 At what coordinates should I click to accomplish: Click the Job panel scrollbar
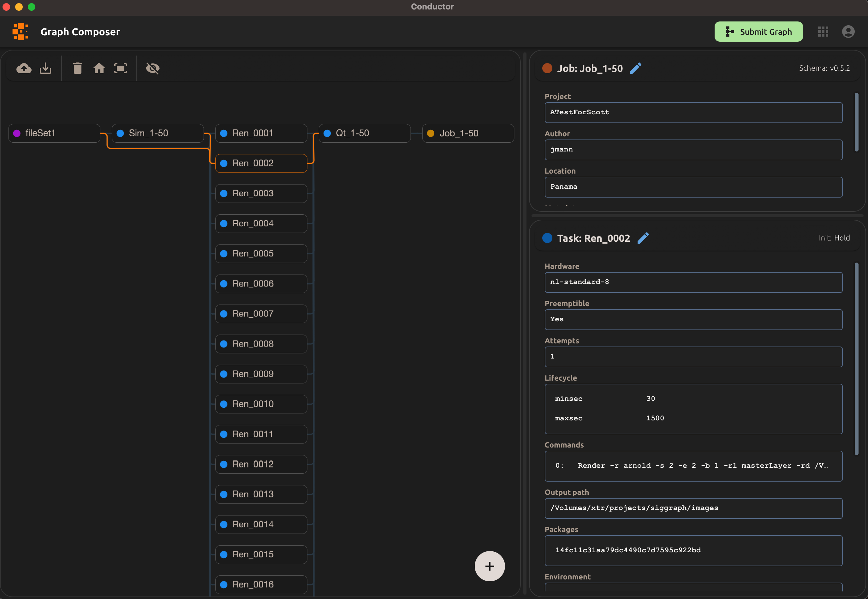[x=856, y=122]
